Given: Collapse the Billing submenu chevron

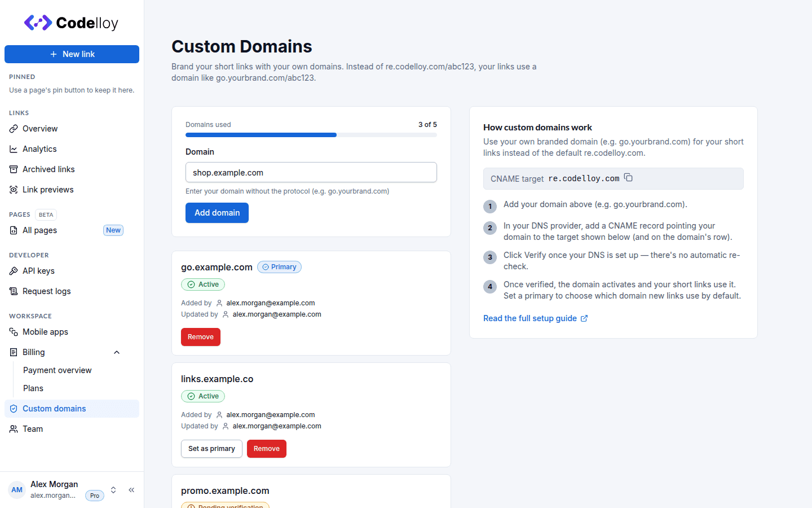Looking at the screenshot, I should pos(117,352).
